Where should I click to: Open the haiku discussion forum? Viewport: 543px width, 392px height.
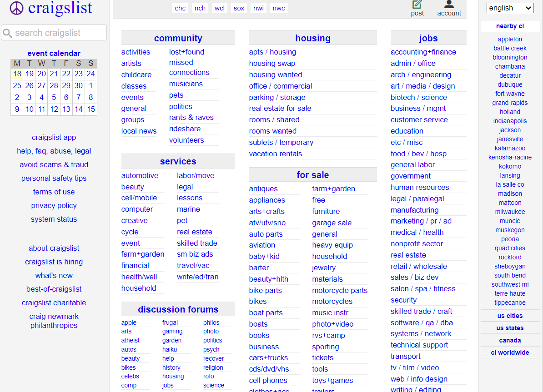click(169, 349)
